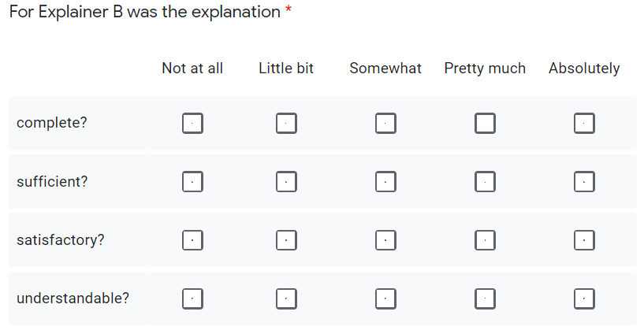Check 'Not at all' for sufficient
This screenshot has height=330, width=644.
192,182
